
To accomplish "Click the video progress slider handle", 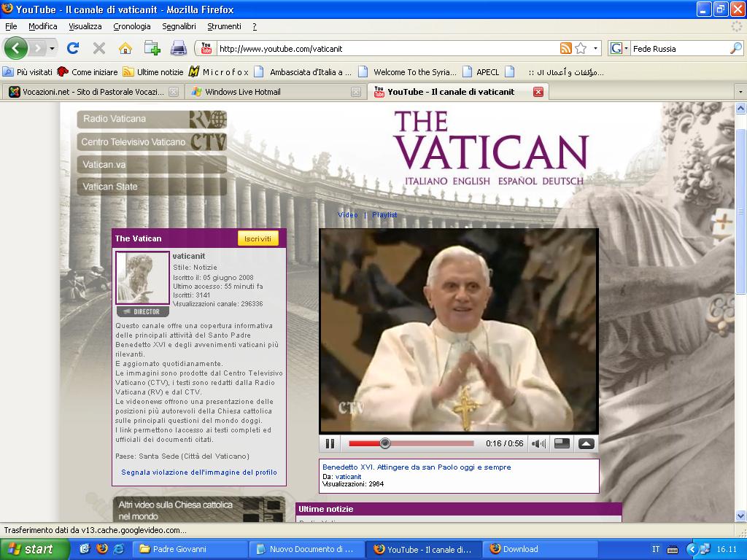I will point(385,444).
